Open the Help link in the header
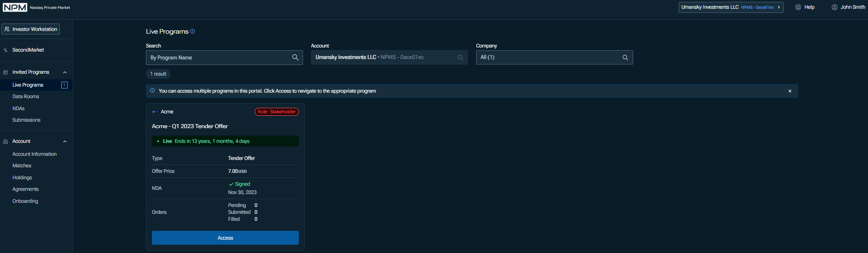This screenshot has width=868, height=253. [809, 7]
